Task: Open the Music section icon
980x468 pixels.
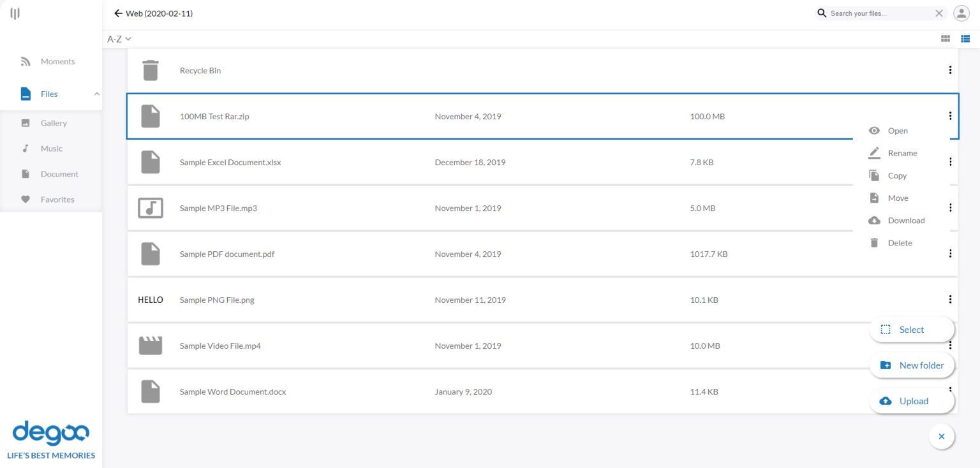Action: [26, 148]
